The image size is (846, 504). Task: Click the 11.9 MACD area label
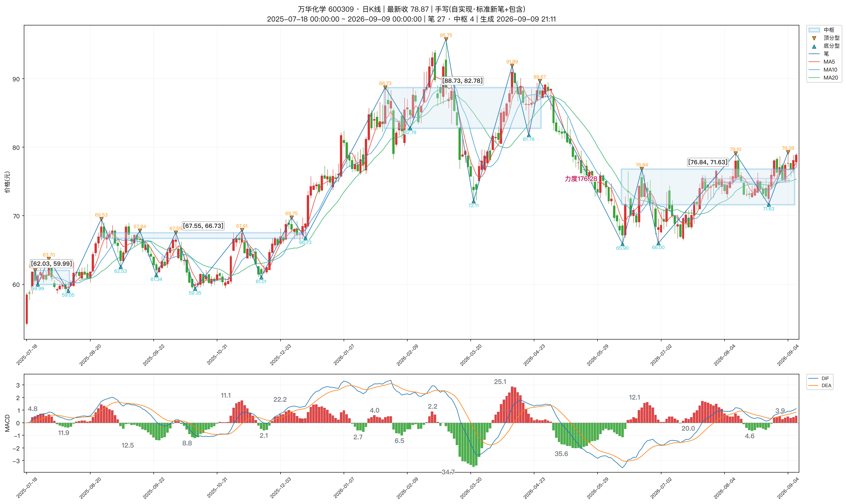[63, 433]
